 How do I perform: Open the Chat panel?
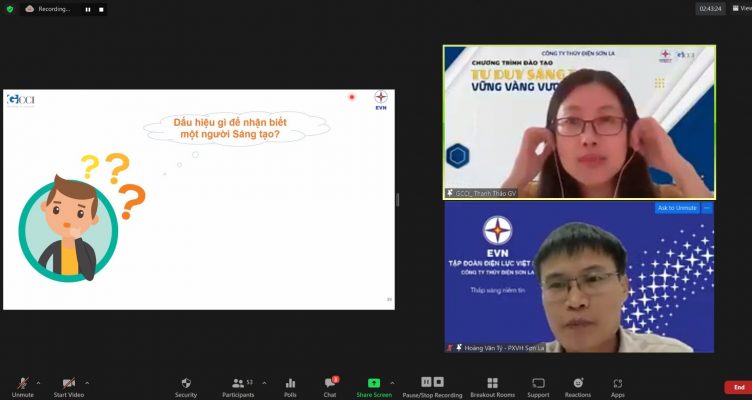(330, 385)
